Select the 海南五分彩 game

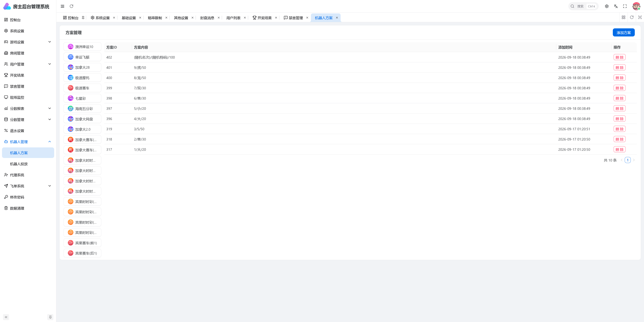pos(83,109)
